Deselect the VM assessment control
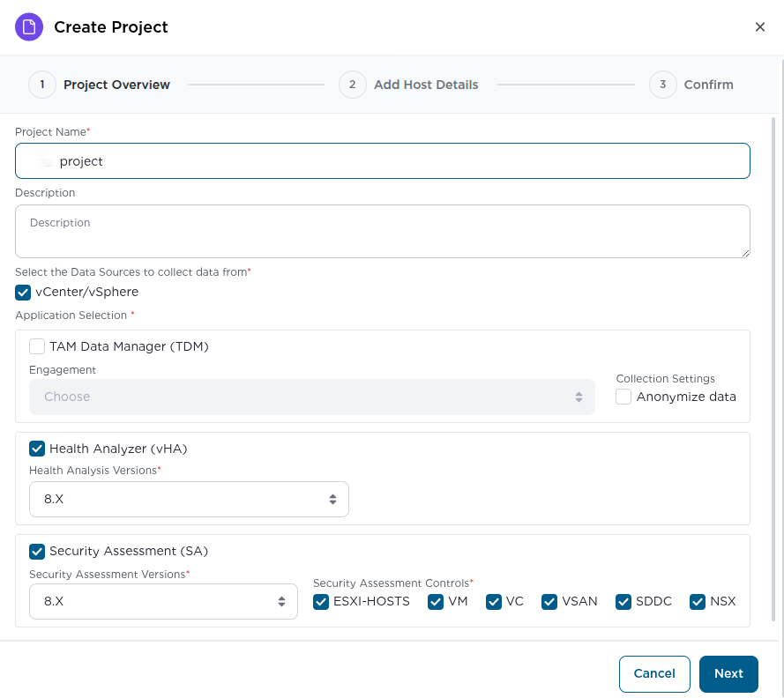784x698 pixels. [435, 601]
